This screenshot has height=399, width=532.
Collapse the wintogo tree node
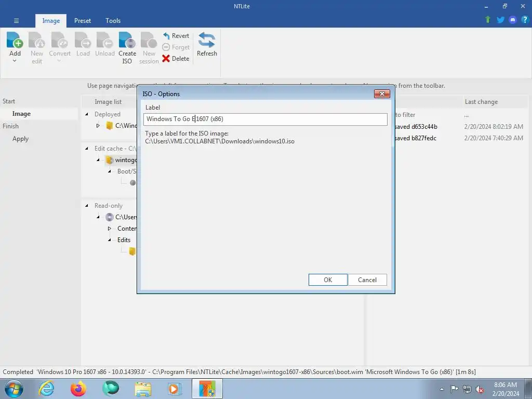(98, 160)
